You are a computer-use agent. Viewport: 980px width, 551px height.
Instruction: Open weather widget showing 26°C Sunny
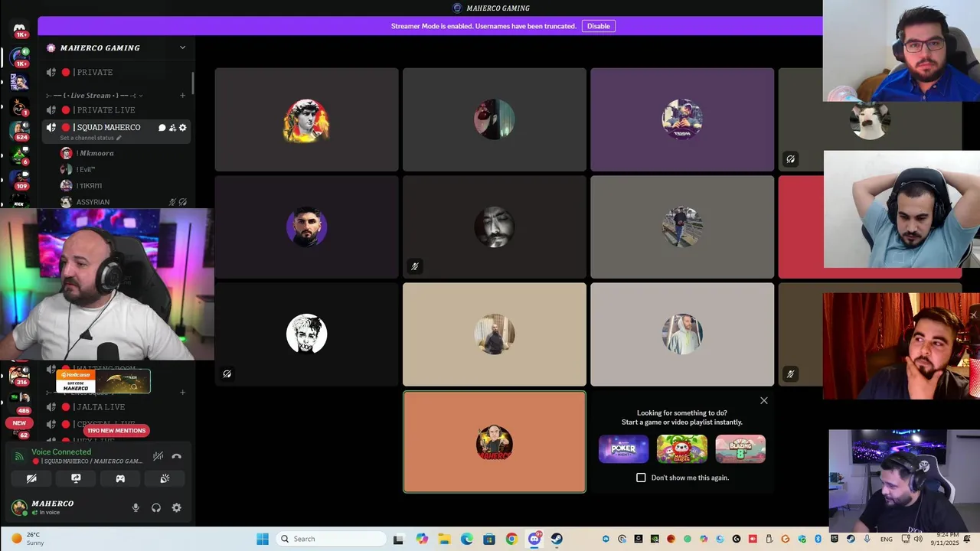28,539
